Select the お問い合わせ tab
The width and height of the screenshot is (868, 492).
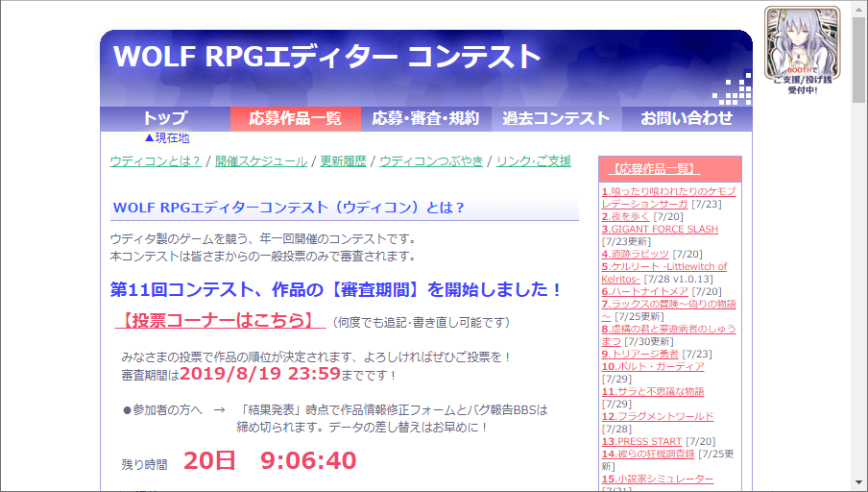pyautogui.click(x=687, y=118)
